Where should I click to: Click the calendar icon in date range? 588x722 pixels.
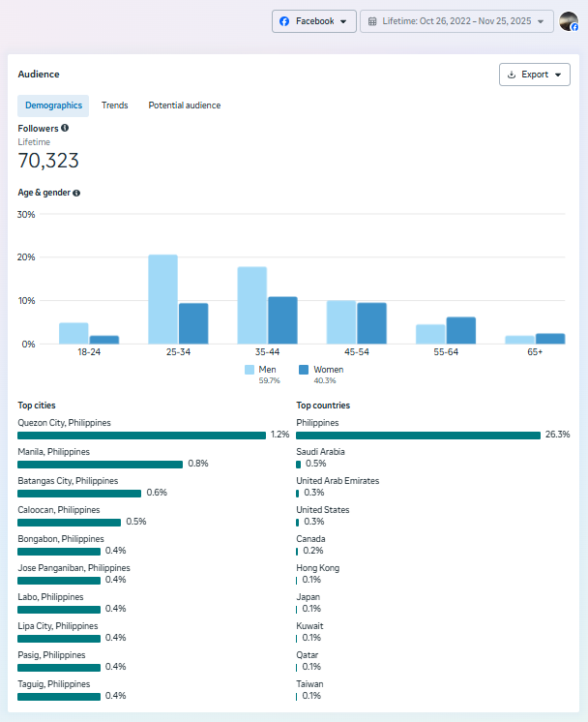pyautogui.click(x=372, y=21)
